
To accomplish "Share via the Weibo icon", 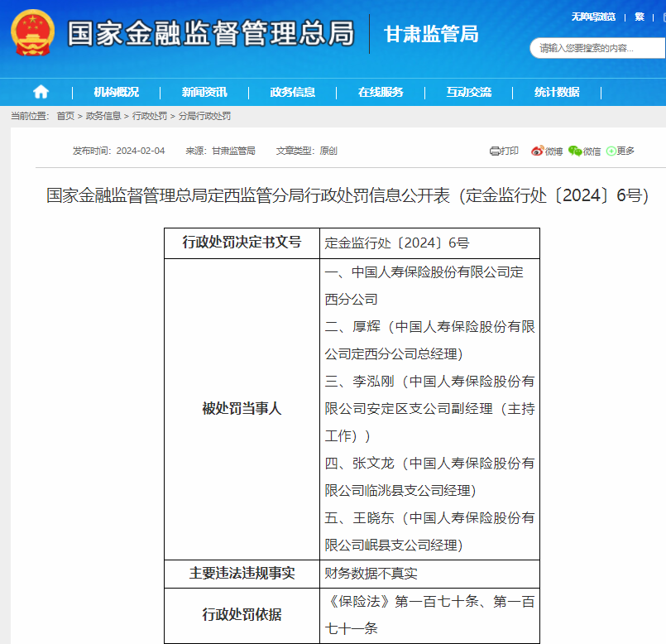I will 537,151.
